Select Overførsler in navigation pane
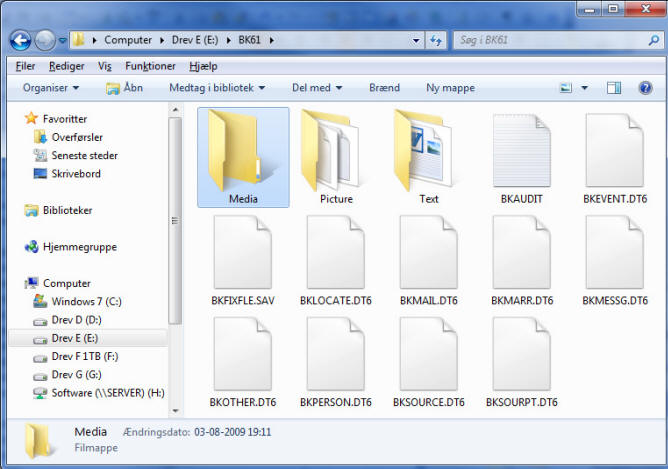Viewport: 668px width, 469px height. tap(77, 137)
